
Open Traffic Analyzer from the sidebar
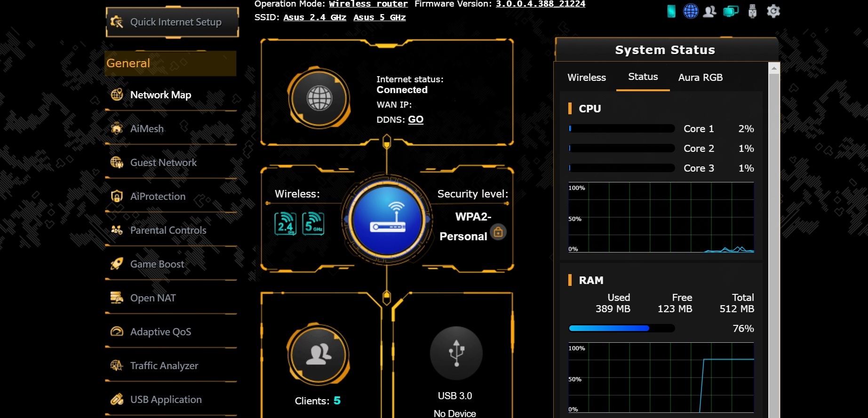[x=164, y=366]
